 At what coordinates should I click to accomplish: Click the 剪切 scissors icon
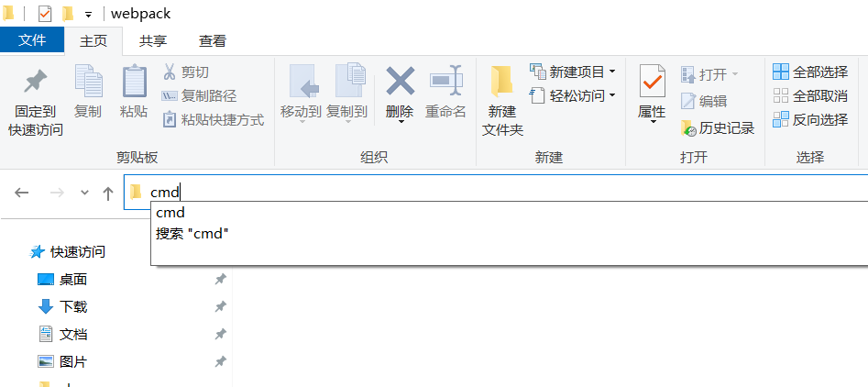point(170,72)
